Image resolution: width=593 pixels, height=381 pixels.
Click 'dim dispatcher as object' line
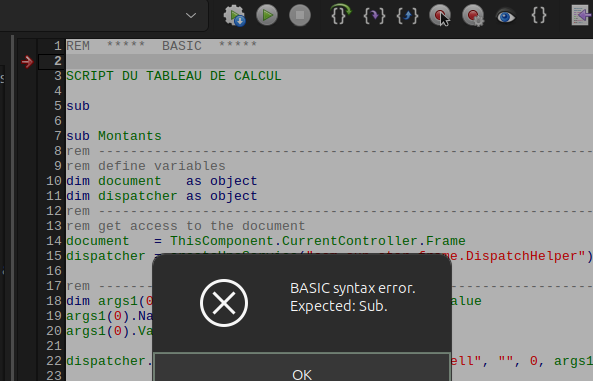click(162, 196)
